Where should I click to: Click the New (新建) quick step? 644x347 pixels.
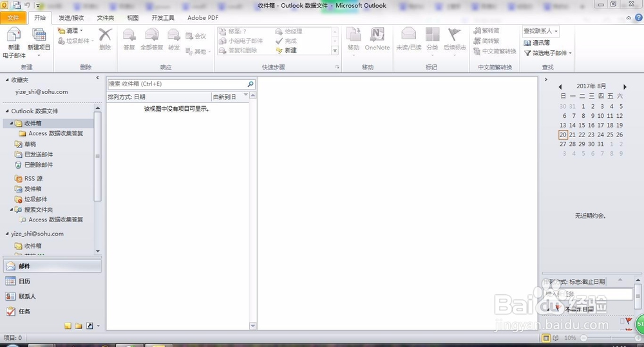[x=287, y=50]
